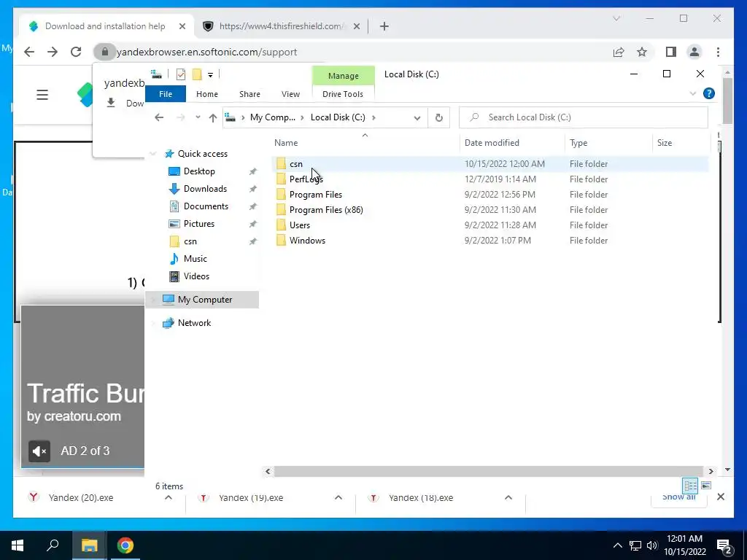Image resolution: width=747 pixels, height=560 pixels.
Task: Open Windows Start menu
Action: 18,545
